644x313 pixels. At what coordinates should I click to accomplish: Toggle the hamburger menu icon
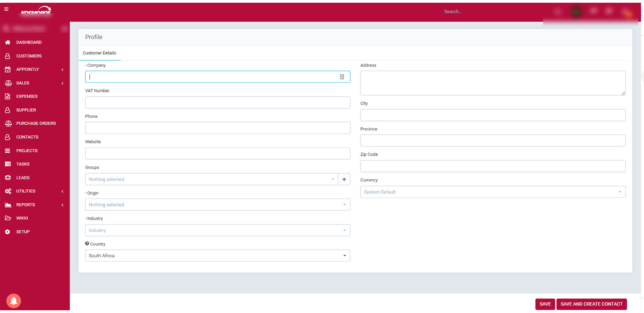pos(6,9)
